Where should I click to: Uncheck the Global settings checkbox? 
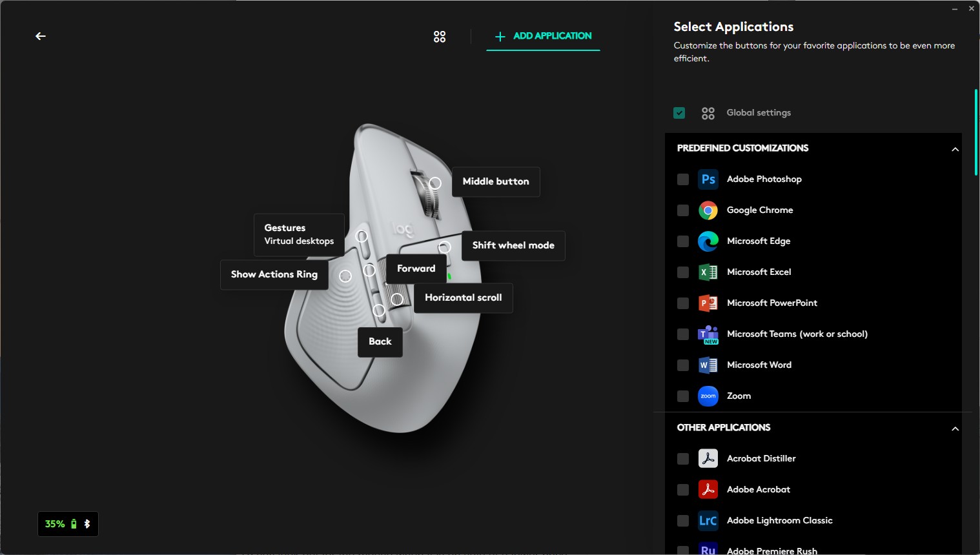(679, 113)
